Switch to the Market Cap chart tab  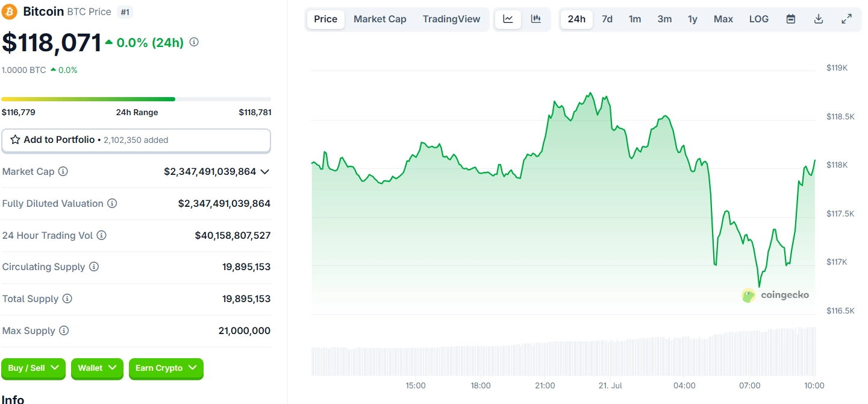click(380, 19)
